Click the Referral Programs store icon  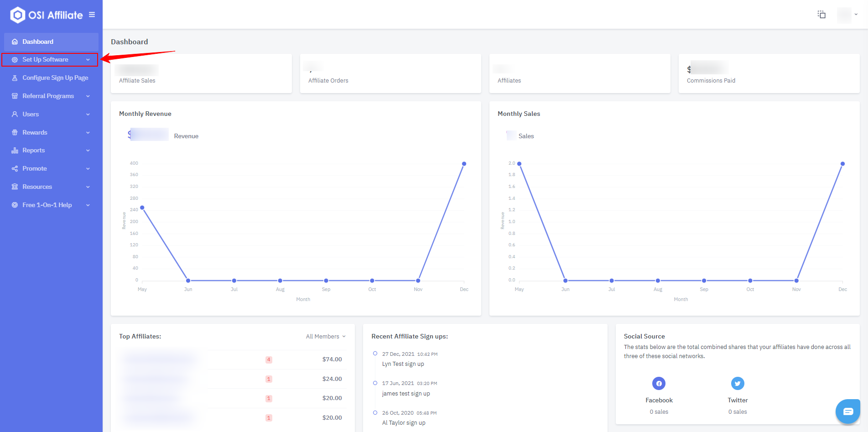15,96
